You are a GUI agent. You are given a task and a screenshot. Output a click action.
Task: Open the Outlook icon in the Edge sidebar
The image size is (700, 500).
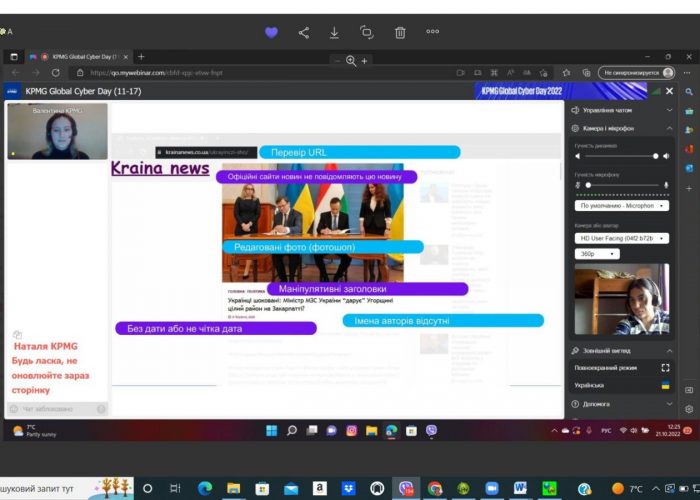689,168
